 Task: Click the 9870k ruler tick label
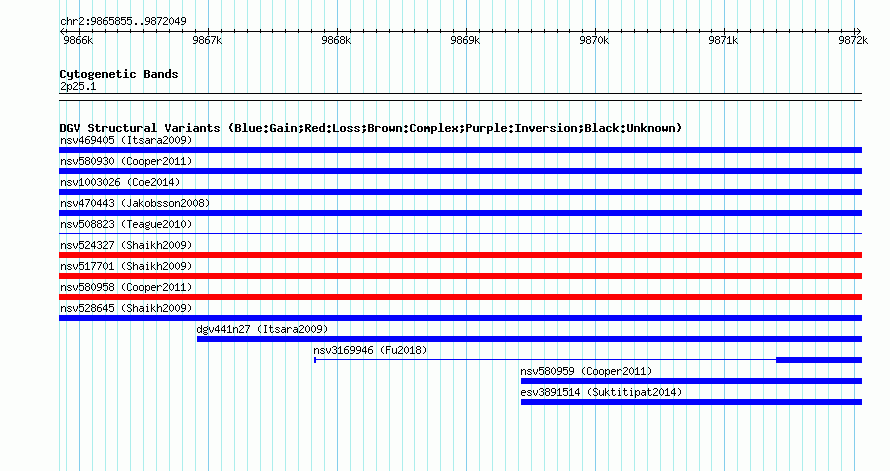[594, 40]
